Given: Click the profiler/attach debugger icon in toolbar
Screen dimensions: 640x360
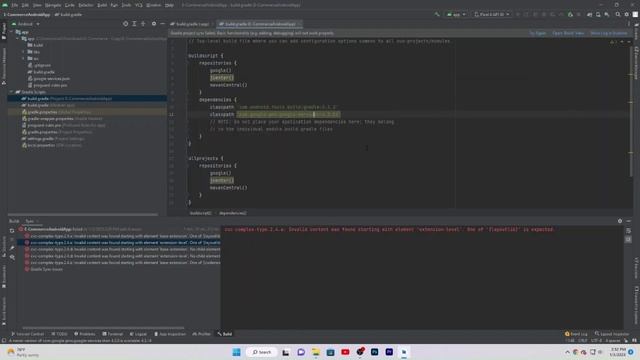Looking at the screenshot, I should pyautogui.click(x=570, y=15).
